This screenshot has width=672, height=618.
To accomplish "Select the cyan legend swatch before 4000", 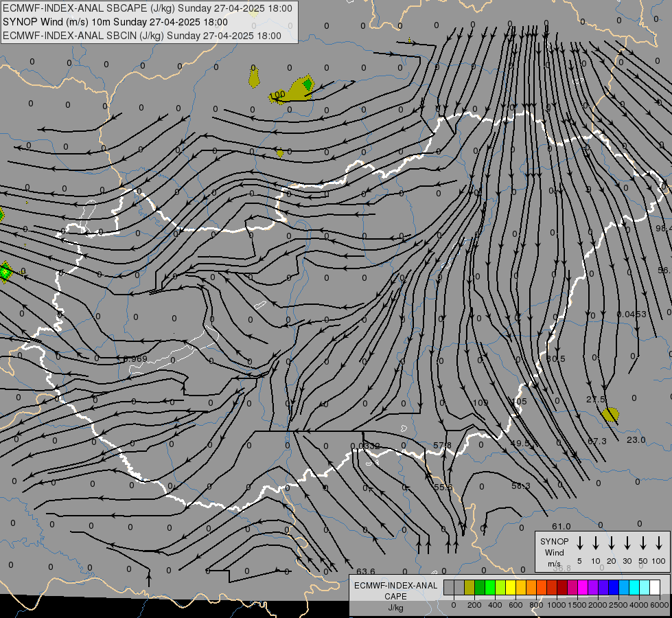I will (634, 587).
